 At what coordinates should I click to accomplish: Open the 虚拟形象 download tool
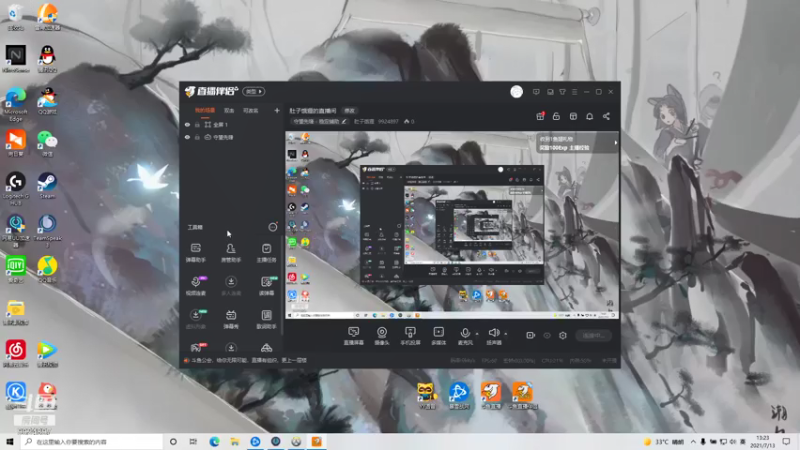[x=195, y=319]
